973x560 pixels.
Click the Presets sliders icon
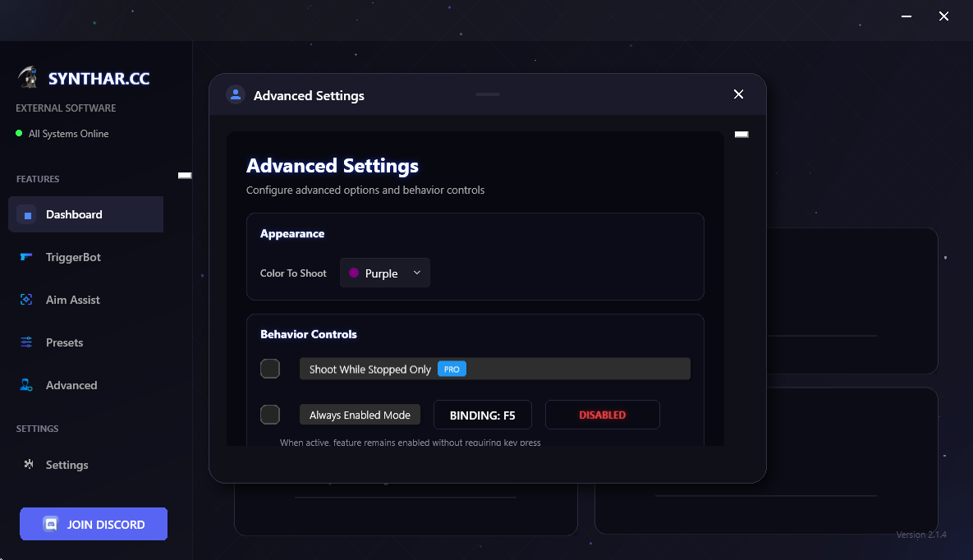(x=26, y=342)
